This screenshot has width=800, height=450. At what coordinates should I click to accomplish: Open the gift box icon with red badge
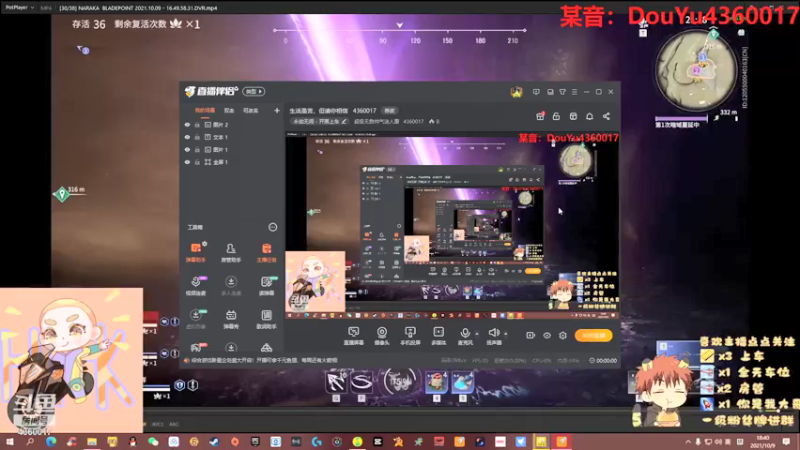(x=540, y=116)
